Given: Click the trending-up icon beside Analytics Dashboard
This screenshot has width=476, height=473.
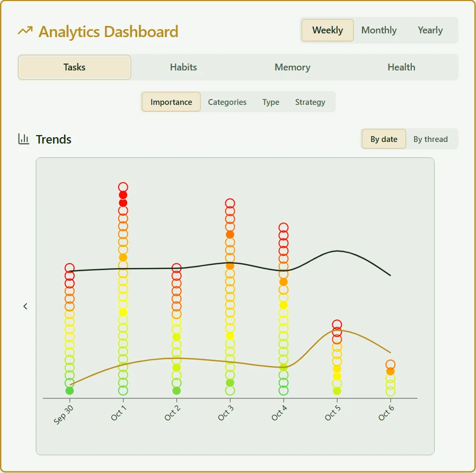Looking at the screenshot, I should pos(25,31).
